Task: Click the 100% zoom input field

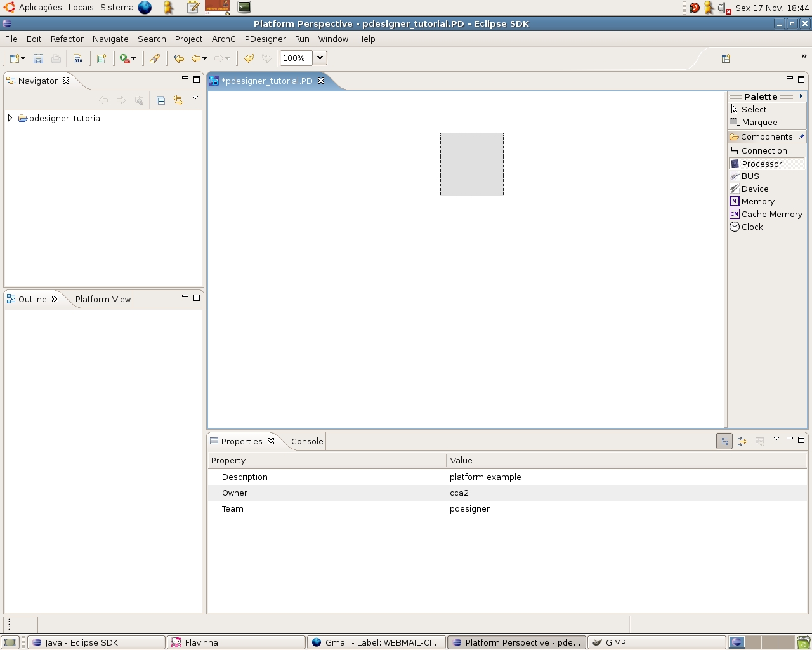Action: click(296, 58)
